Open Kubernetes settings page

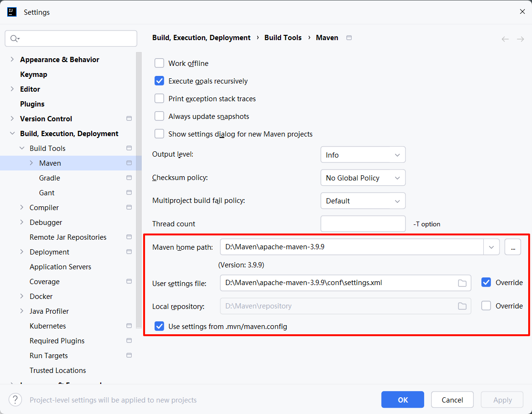pyautogui.click(x=48, y=326)
